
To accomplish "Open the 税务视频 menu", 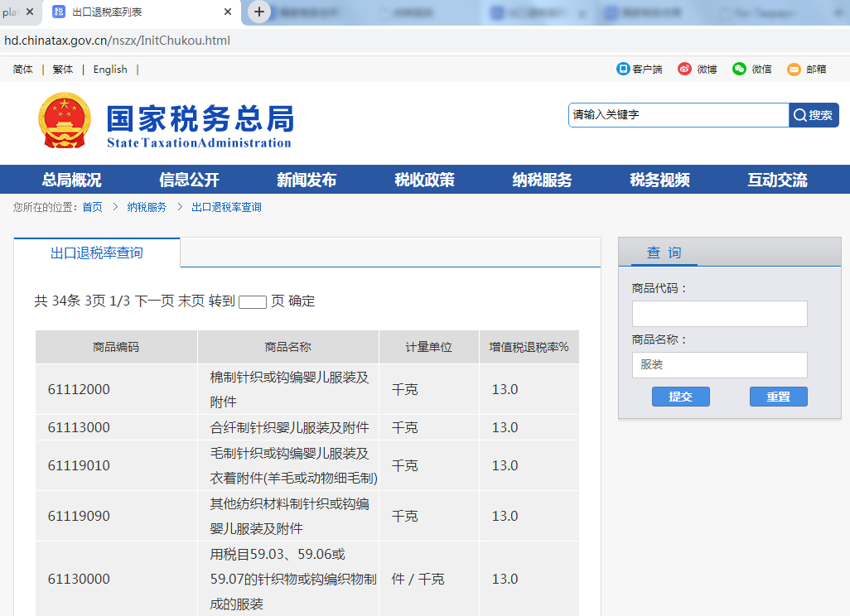I will click(659, 180).
